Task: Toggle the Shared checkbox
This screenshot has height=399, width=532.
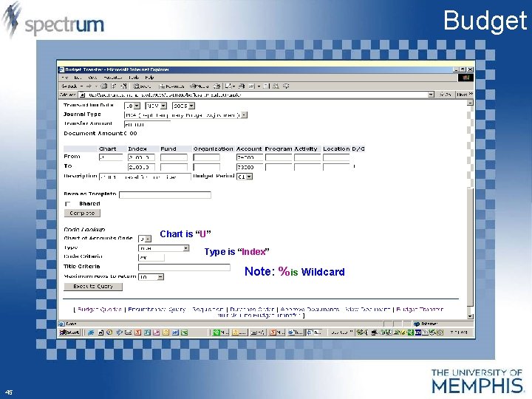Action: (67, 204)
